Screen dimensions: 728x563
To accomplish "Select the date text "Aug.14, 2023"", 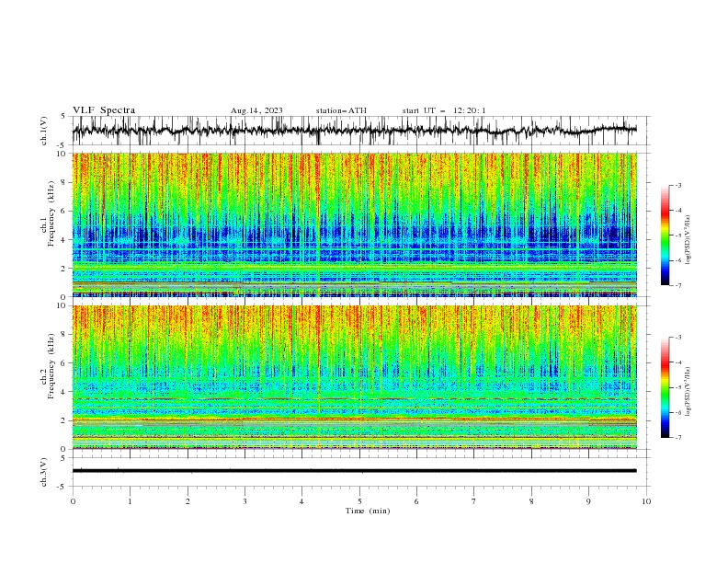I will click(x=256, y=110).
